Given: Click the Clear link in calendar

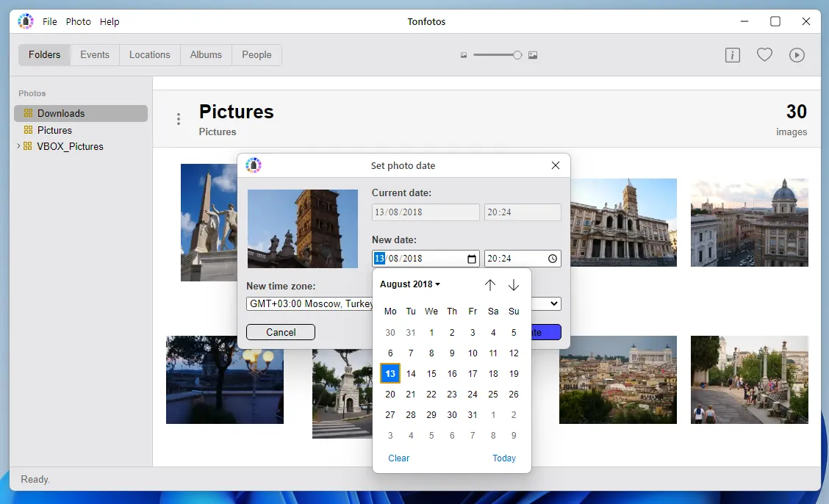Looking at the screenshot, I should pos(399,458).
